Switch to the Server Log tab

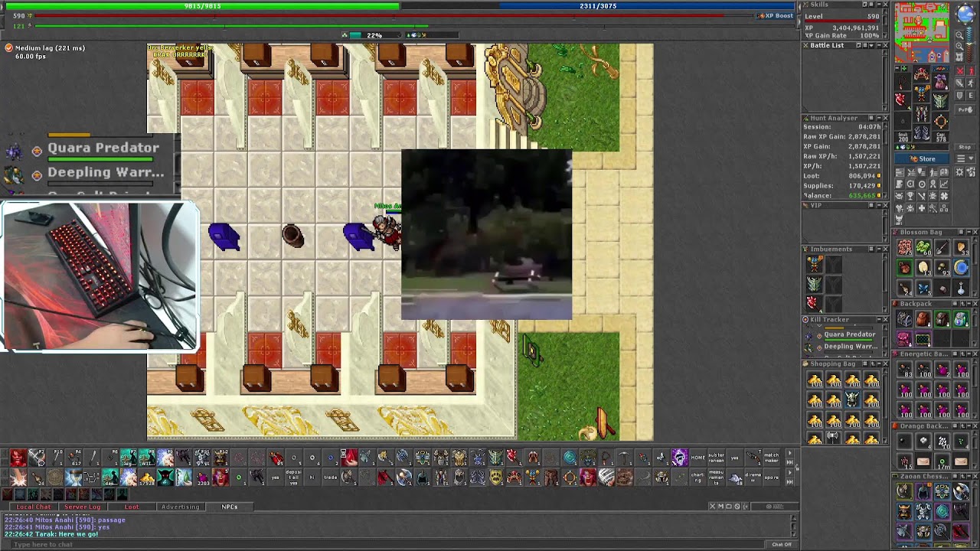(x=83, y=507)
